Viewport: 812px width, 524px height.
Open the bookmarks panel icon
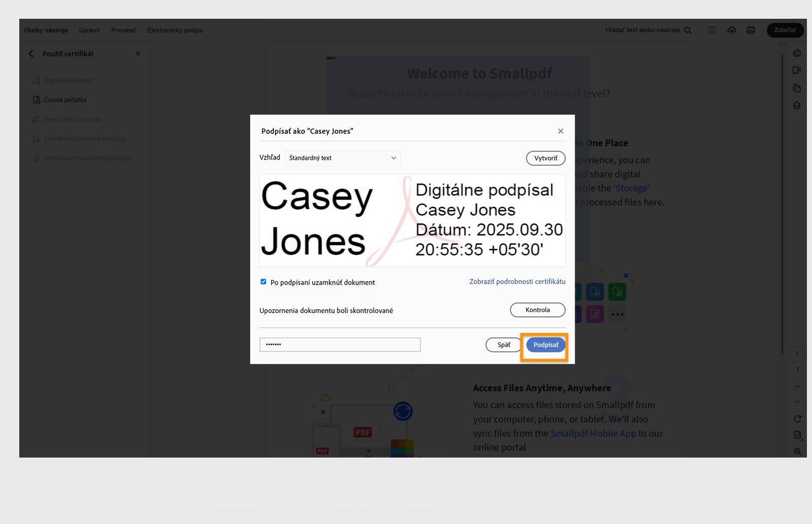tap(797, 71)
